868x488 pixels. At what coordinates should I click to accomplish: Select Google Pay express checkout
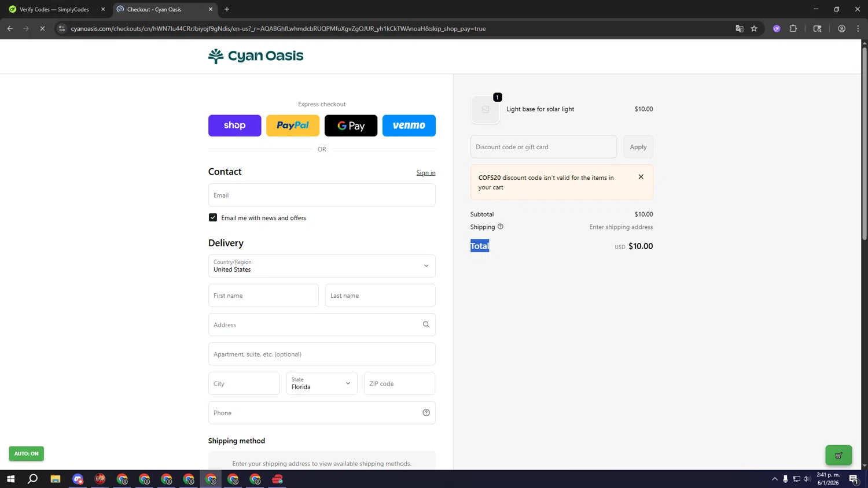pyautogui.click(x=351, y=125)
